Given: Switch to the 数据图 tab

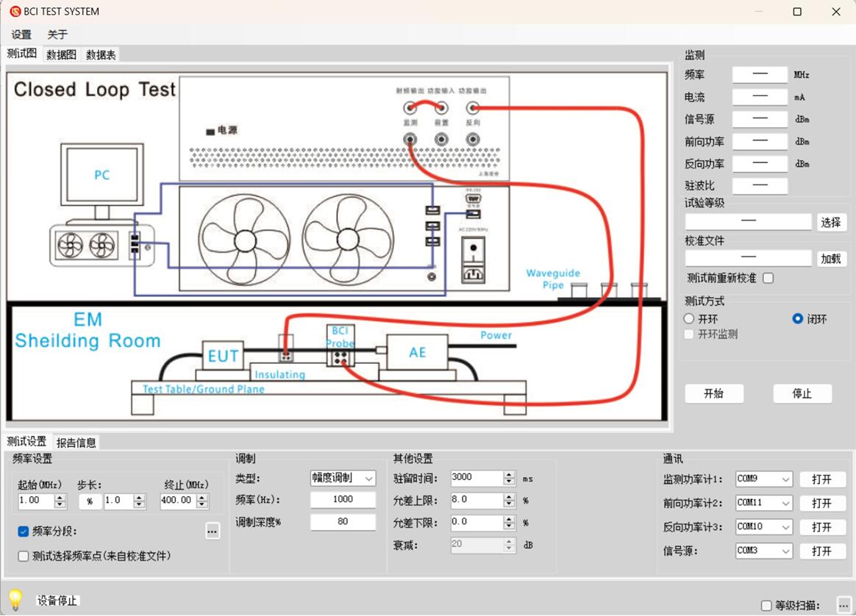Looking at the screenshot, I should pyautogui.click(x=60, y=54).
